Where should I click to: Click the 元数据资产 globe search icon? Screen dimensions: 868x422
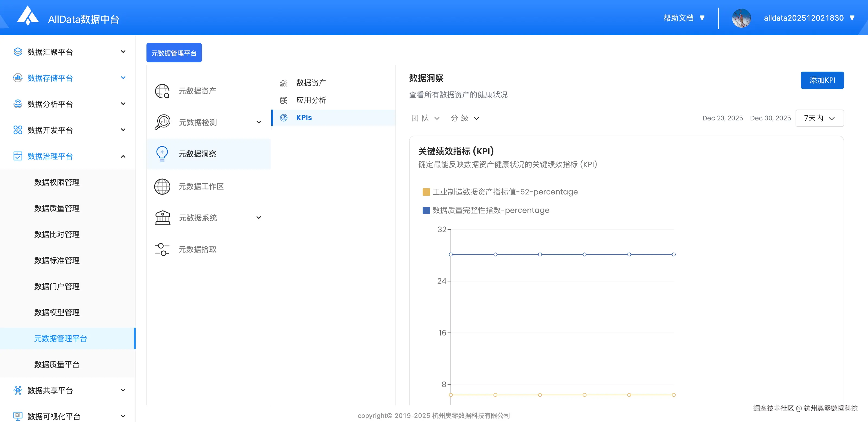[x=162, y=91]
